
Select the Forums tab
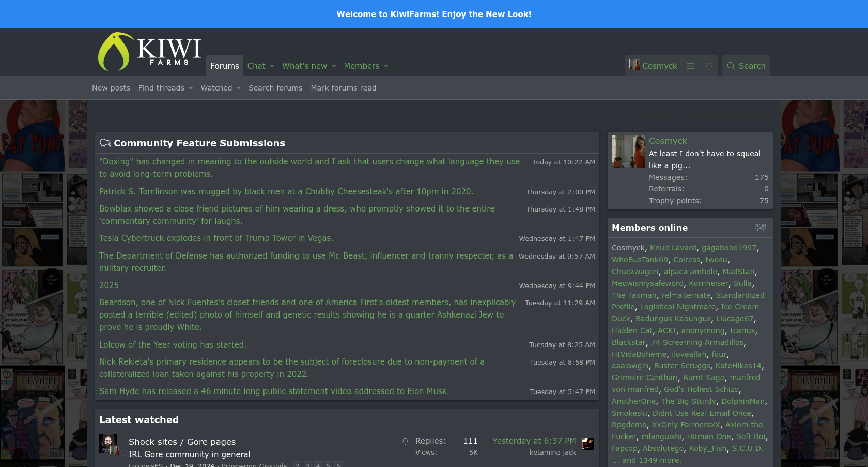click(x=225, y=66)
